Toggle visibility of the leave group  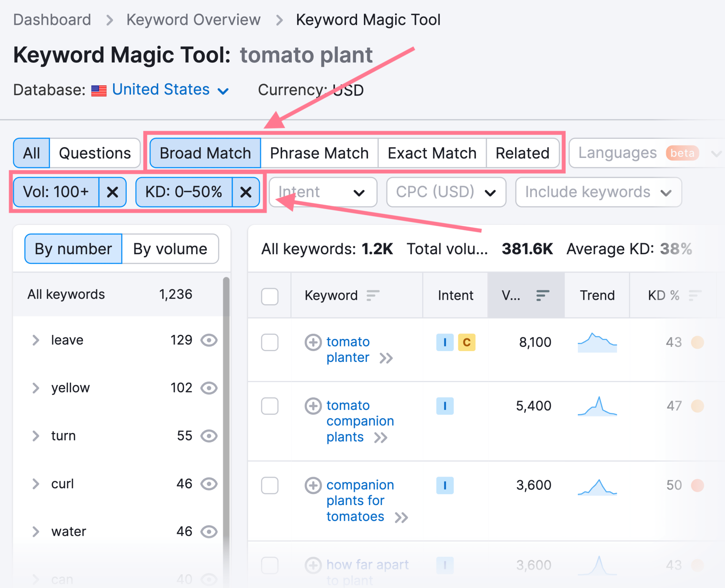tap(209, 340)
